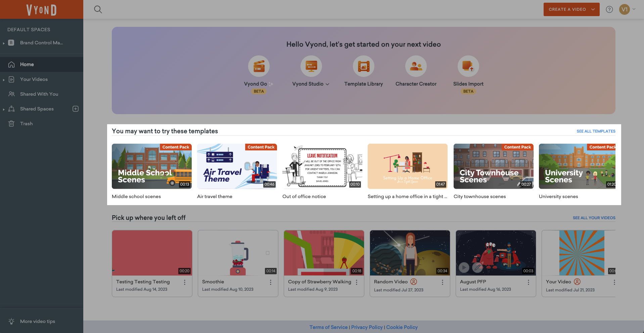Click the More video tips lightbulb icon
Image resolution: width=644 pixels, height=333 pixels.
click(x=11, y=321)
